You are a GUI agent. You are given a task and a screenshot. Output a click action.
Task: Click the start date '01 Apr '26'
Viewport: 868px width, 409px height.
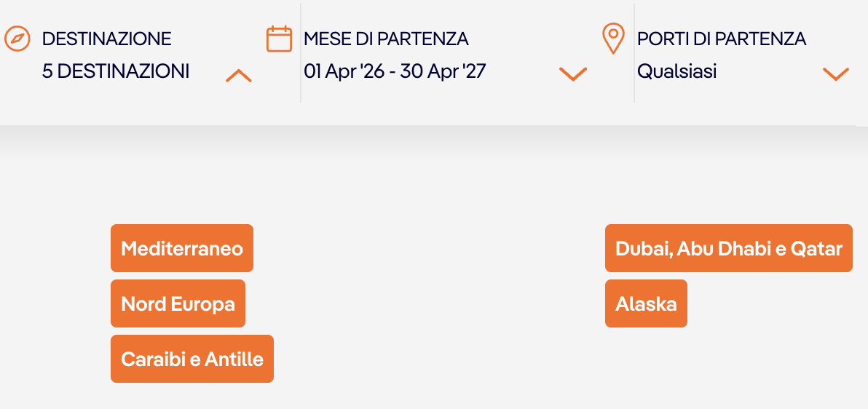coord(344,71)
